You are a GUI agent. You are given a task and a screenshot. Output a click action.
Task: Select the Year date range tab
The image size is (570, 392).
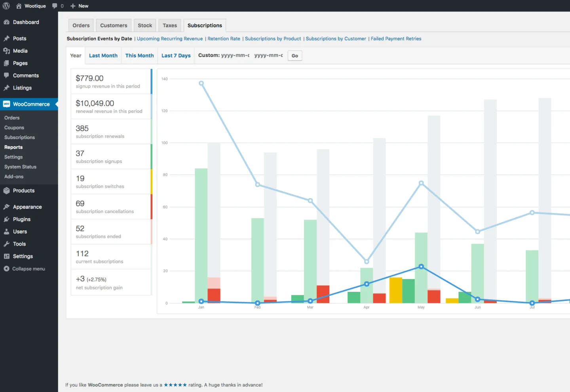pyautogui.click(x=76, y=55)
